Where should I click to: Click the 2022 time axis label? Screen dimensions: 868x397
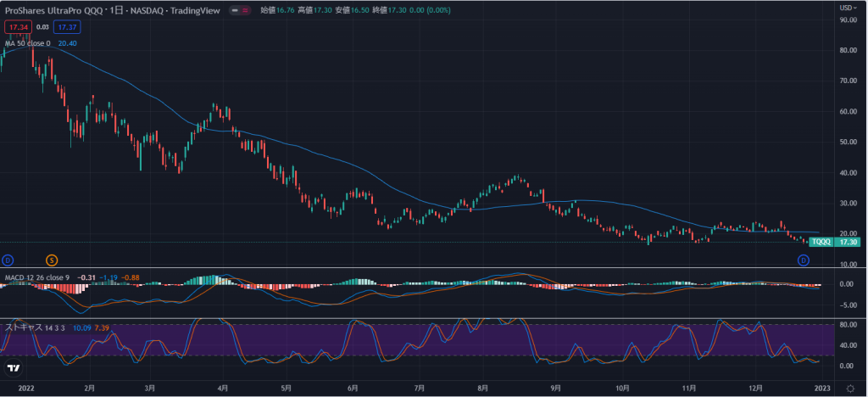point(26,388)
